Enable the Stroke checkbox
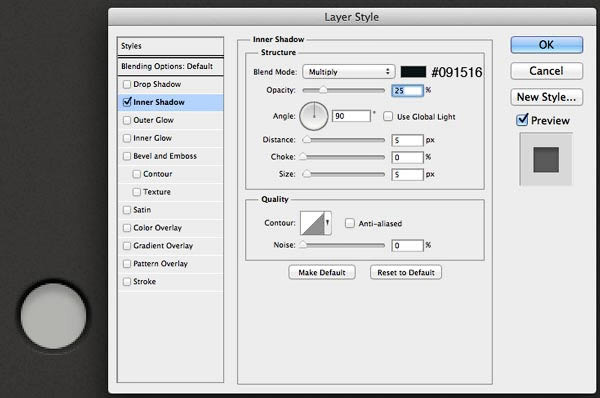600x398 pixels. click(x=127, y=282)
